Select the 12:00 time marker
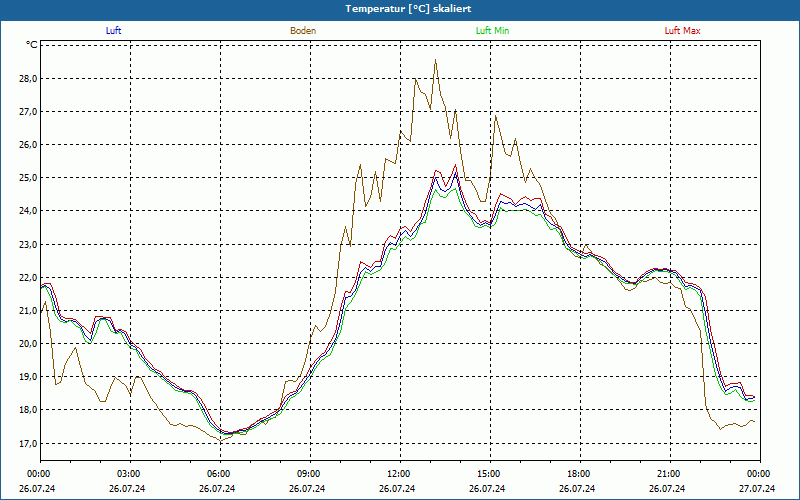800x500 pixels. pyautogui.click(x=398, y=474)
